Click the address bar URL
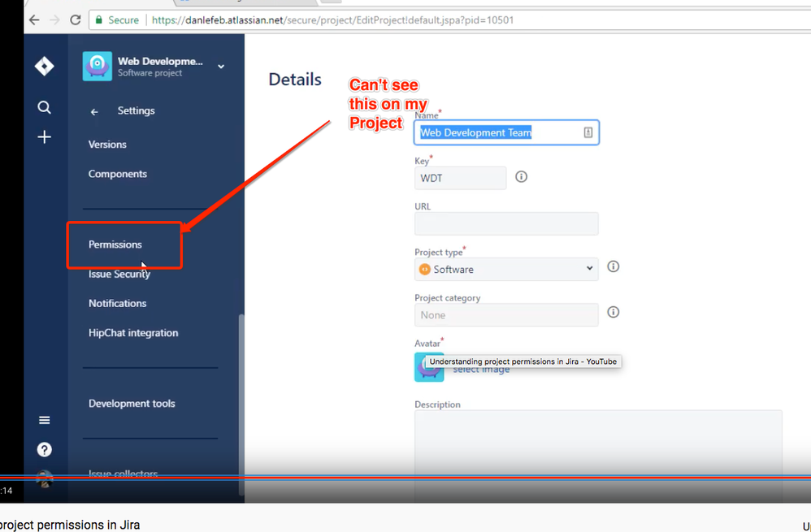 click(332, 20)
